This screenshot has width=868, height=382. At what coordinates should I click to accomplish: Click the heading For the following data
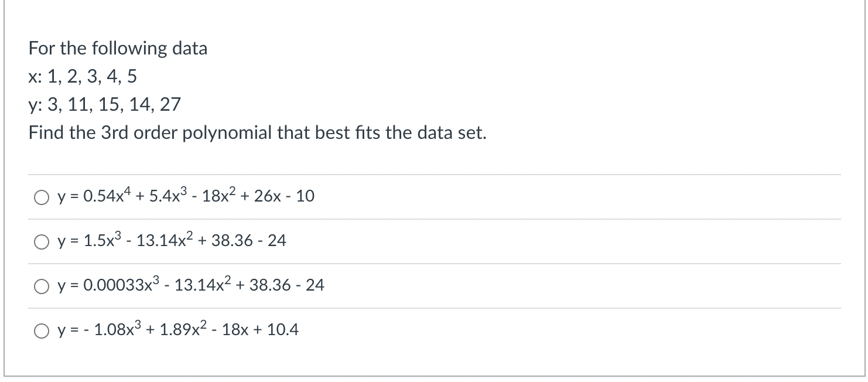(x=118, y=48)
